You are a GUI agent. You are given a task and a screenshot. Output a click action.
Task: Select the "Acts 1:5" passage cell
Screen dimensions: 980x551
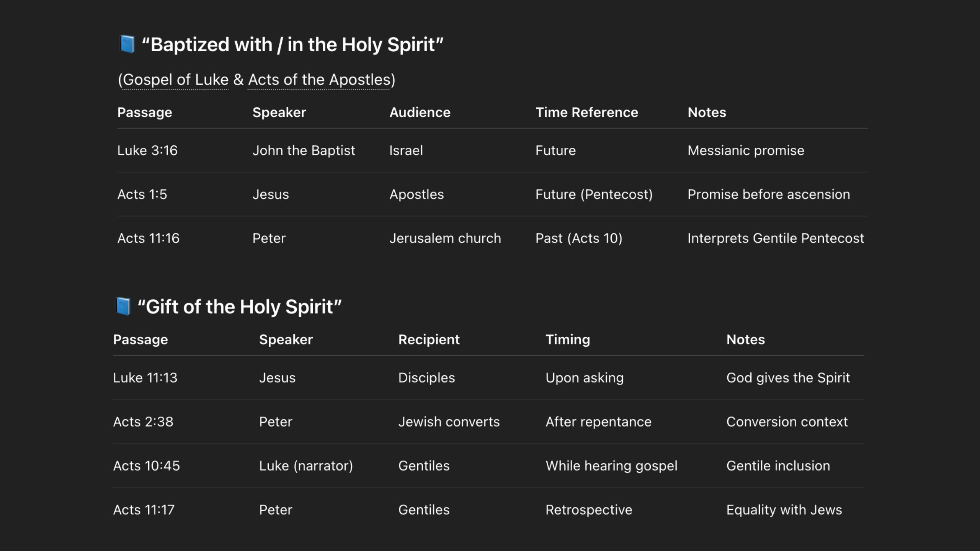(x=142, y=195)
